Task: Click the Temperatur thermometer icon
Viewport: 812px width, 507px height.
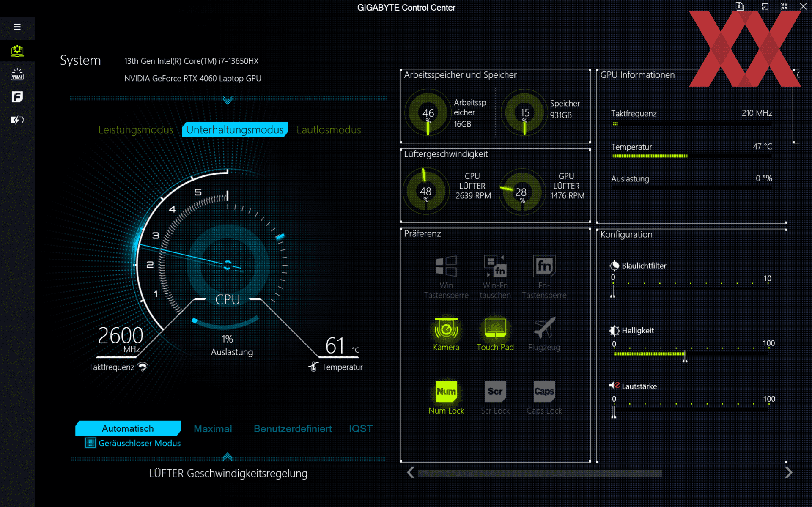Action: [313, 367]
